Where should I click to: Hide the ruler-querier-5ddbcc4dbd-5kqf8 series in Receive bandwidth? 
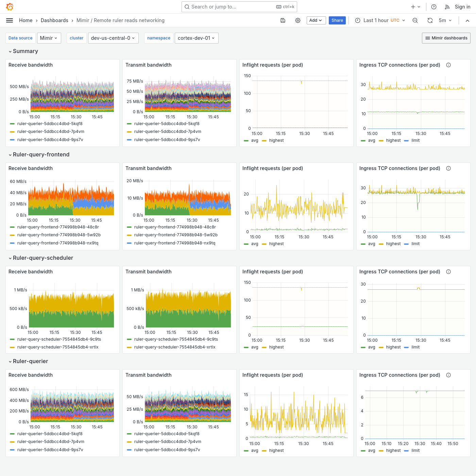click(x=50, y=124)
